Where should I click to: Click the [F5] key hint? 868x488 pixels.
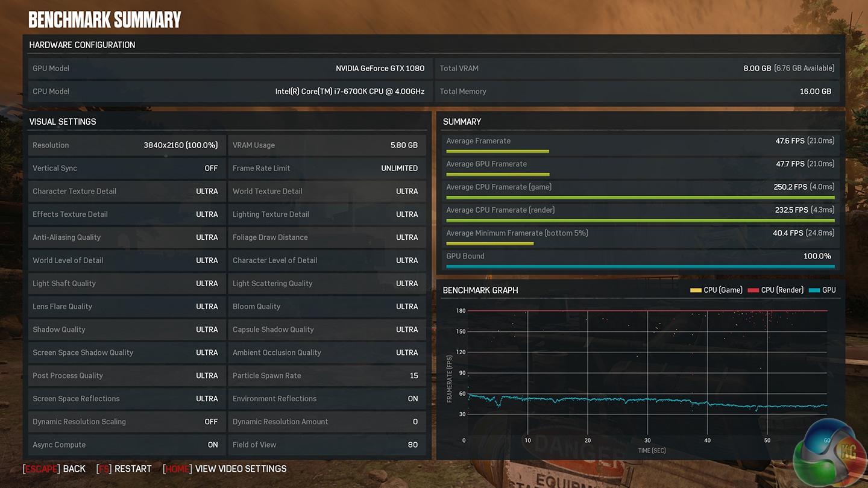click(104, 469)
